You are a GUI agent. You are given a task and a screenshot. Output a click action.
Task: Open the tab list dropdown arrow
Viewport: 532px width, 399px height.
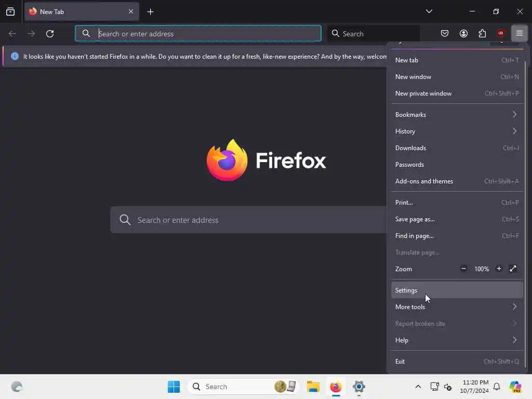(429, 11)
